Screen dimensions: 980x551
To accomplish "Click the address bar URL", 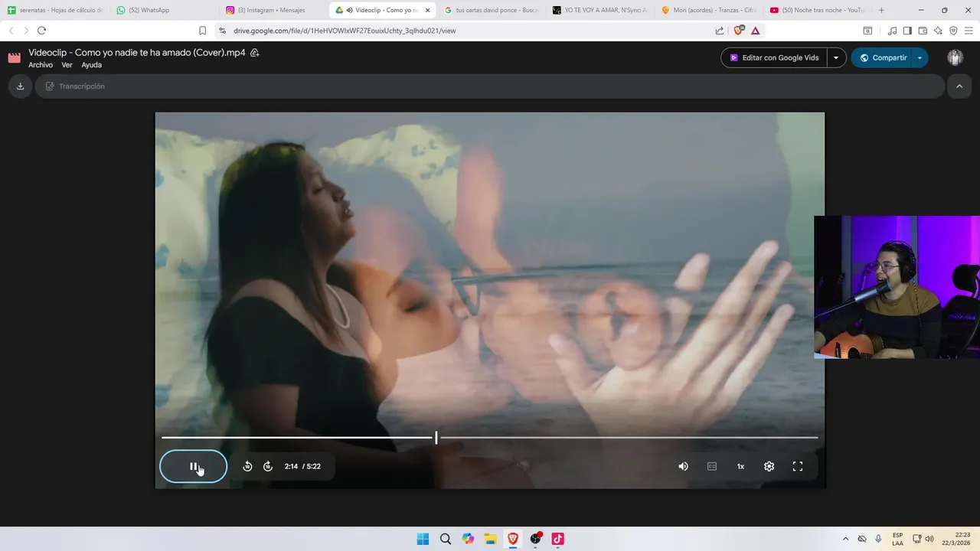I will point(345,31).
